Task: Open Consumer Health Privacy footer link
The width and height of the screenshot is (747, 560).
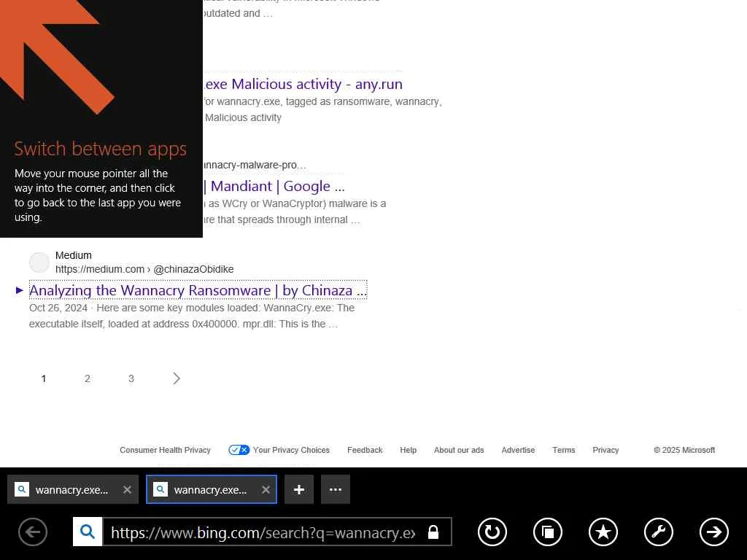Action: pyautogui.click(x=165, y=450)
